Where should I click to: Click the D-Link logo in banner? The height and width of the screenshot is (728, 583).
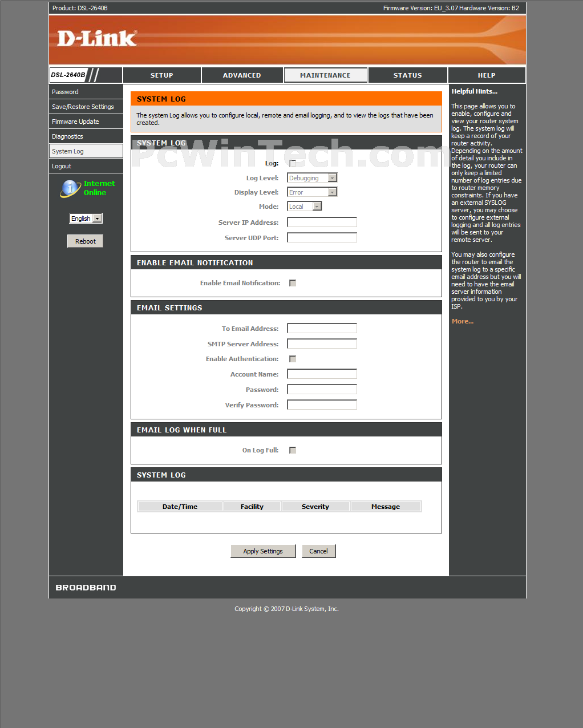[97, 38]
